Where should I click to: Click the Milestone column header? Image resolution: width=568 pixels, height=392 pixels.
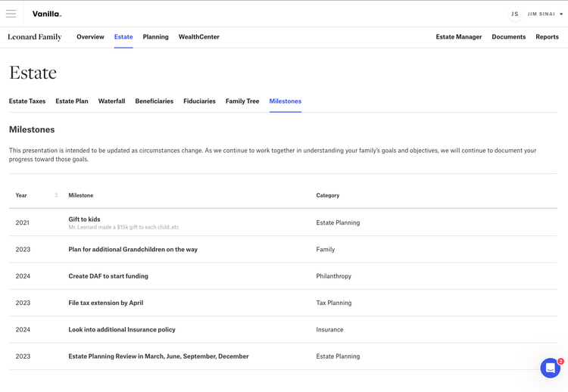tap(81, 195)
